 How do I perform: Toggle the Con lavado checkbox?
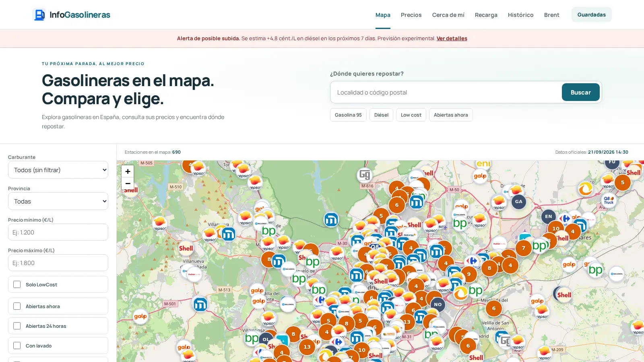(17, 346)
